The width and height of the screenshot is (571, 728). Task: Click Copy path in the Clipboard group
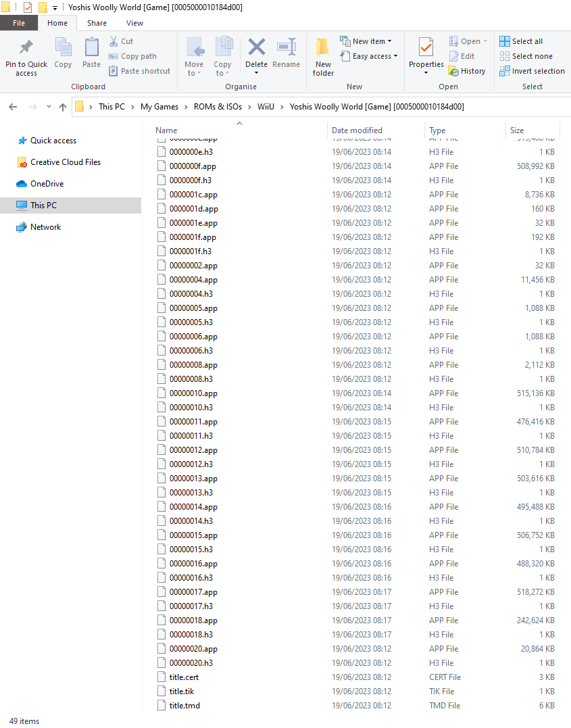point(132,56)
